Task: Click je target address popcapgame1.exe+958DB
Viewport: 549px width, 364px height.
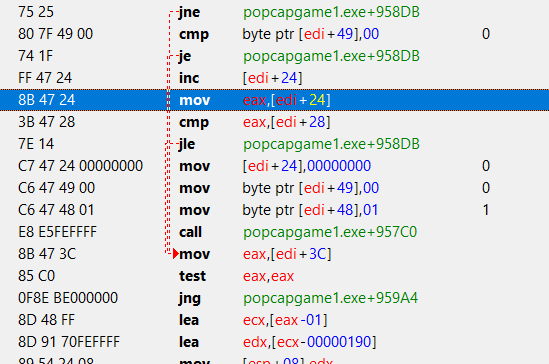Action: 331,56
